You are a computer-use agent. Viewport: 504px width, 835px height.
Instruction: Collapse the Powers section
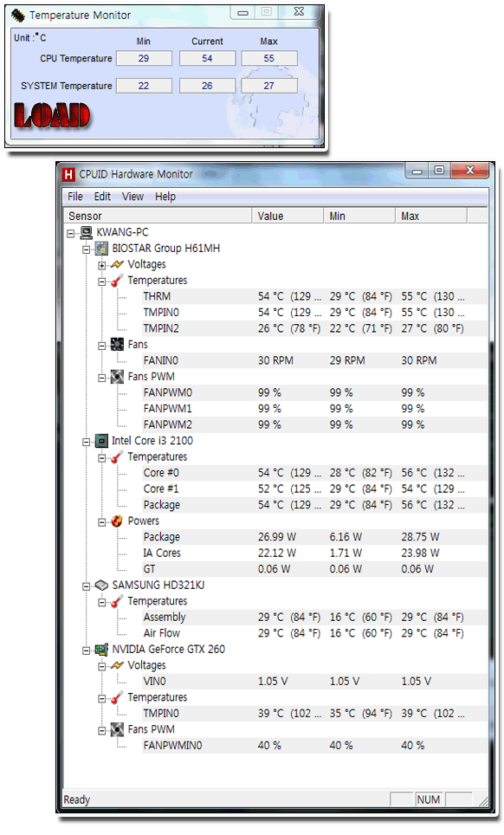point(101,521)
